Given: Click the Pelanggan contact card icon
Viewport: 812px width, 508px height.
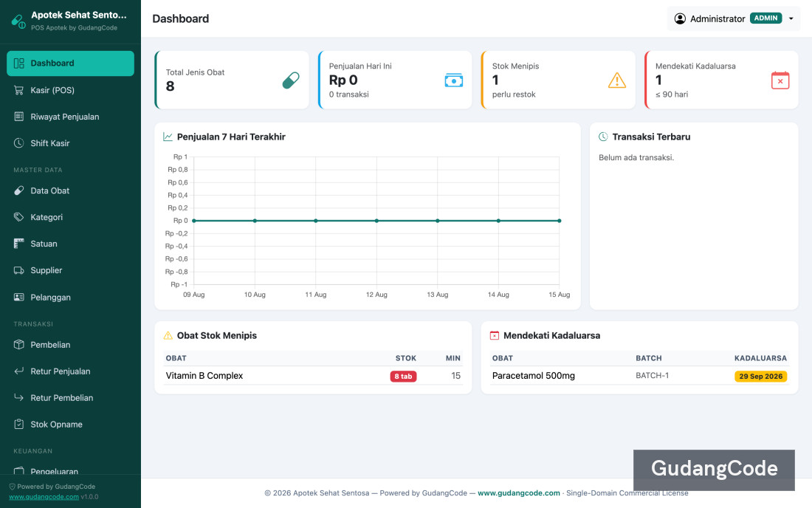Looking at the screenshot, I should tap(18, 298).
